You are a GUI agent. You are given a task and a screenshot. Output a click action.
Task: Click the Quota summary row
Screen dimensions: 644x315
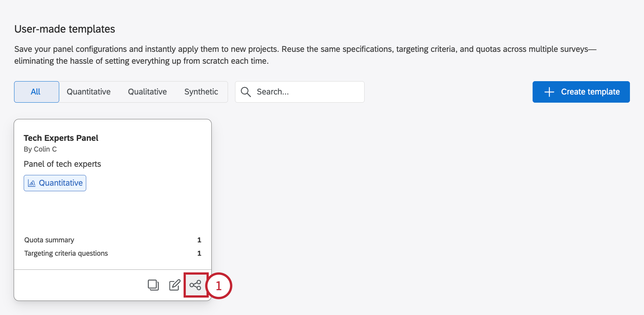[x=113, y=240]
